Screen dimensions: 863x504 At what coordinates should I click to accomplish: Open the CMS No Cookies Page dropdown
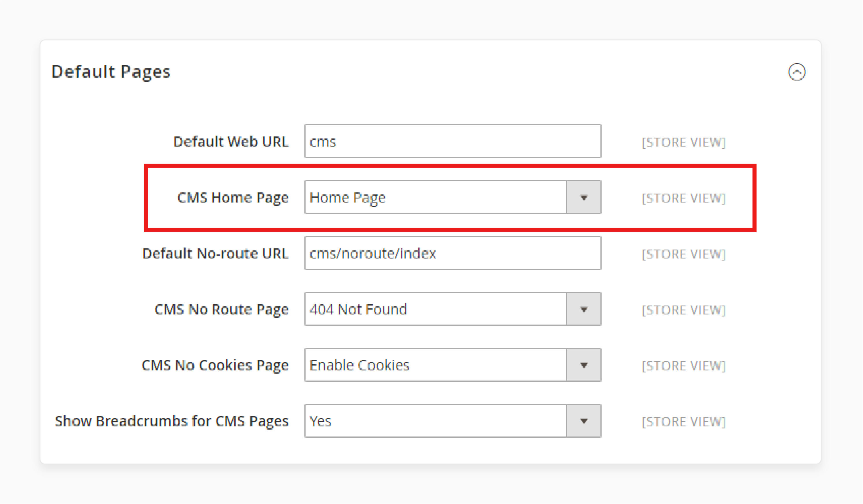453,365
